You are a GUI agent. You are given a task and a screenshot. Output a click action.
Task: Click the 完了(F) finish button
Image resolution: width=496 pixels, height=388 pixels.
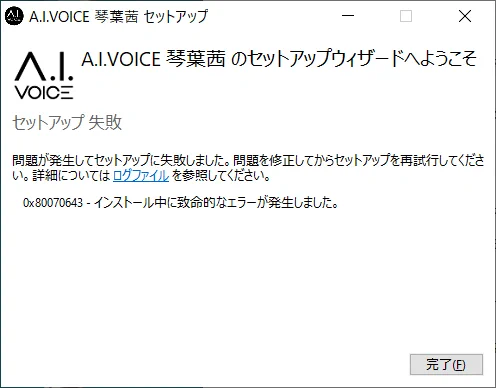446,364
